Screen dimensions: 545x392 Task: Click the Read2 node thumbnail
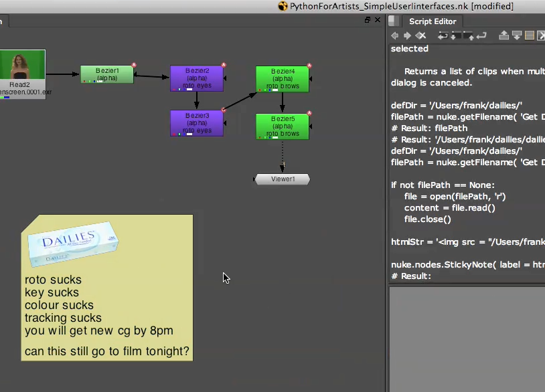pyautogui.click(x=22, y=65)
